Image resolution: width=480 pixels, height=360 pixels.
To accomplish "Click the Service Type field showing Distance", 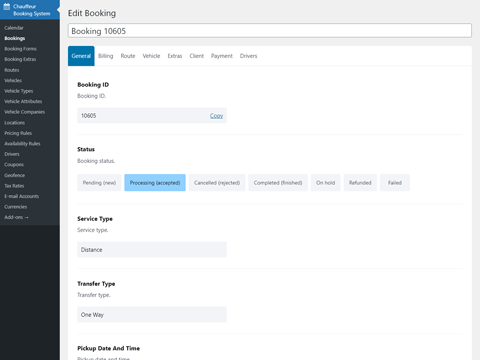I will point(152,250).
